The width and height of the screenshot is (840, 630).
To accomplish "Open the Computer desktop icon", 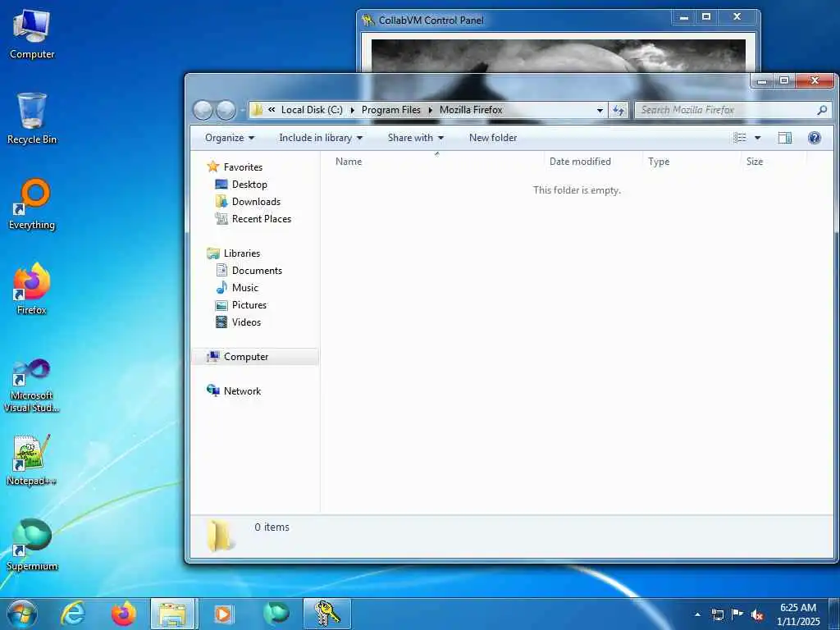I will [x=32, y=34].
